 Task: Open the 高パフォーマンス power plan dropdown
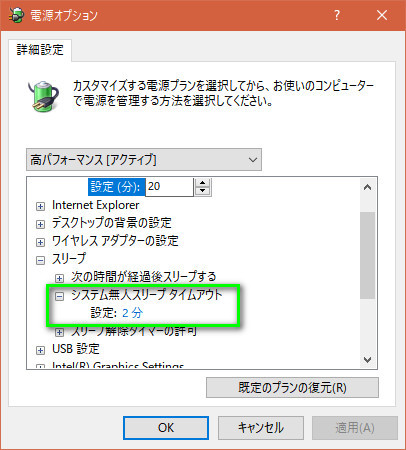click(x=144, y=160)
